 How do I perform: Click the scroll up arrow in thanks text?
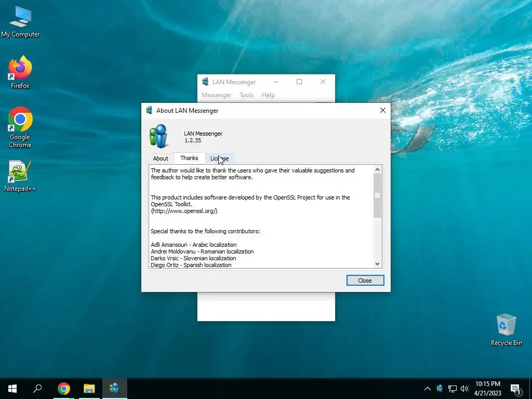377,169
